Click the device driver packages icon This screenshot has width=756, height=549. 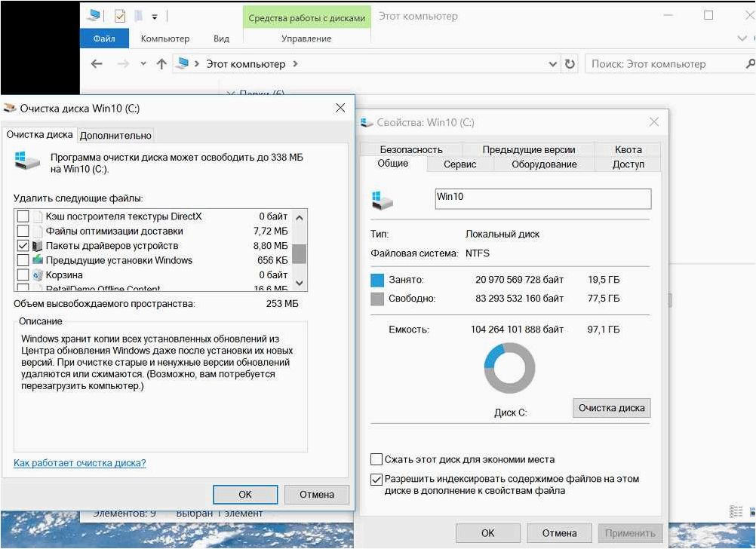pyautogui.click(x=37, y=246)
